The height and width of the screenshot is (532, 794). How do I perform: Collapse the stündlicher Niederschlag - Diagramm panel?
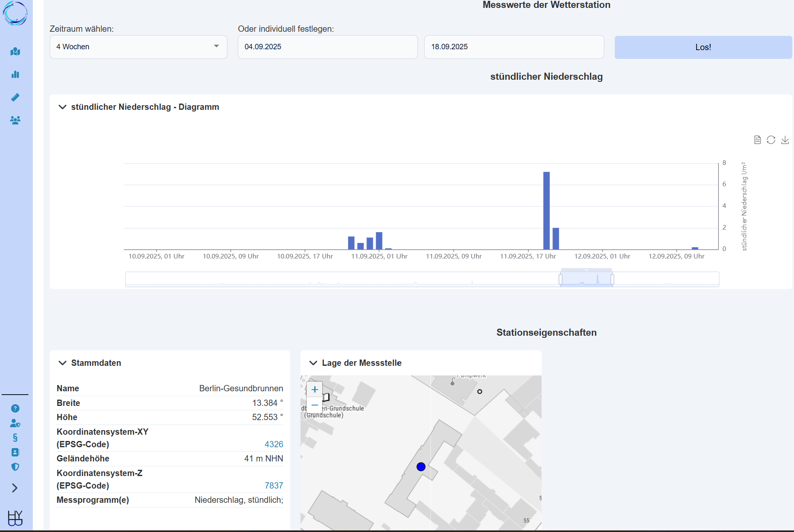click(63, 107)
